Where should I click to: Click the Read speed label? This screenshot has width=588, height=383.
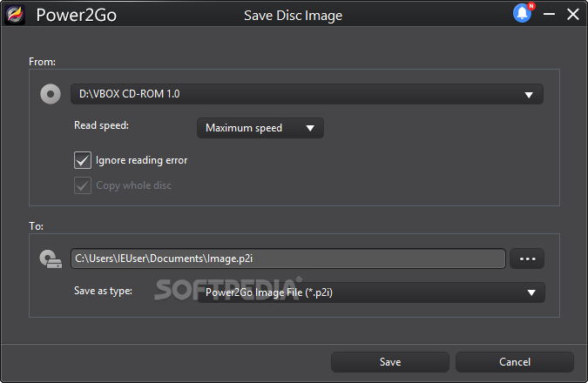tap(101, 125)
